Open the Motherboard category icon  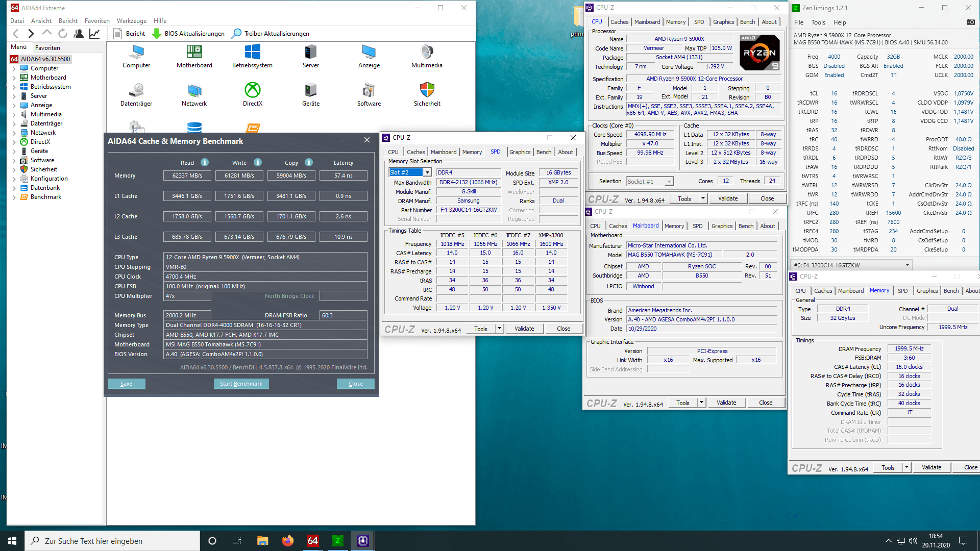194,56
